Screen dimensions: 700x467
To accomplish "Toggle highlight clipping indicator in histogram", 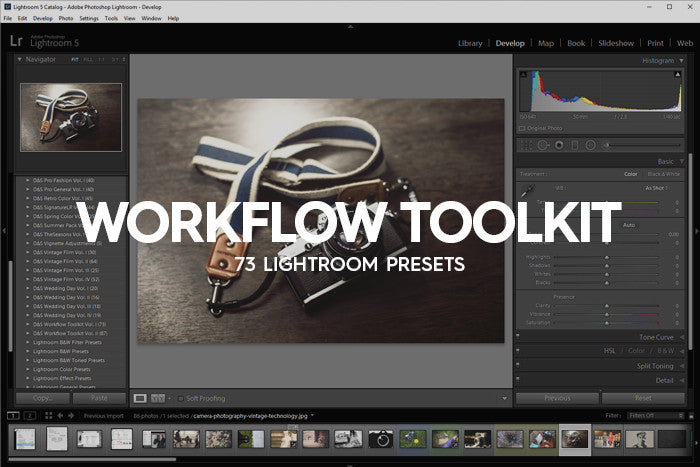I will [x=678, y=74].
